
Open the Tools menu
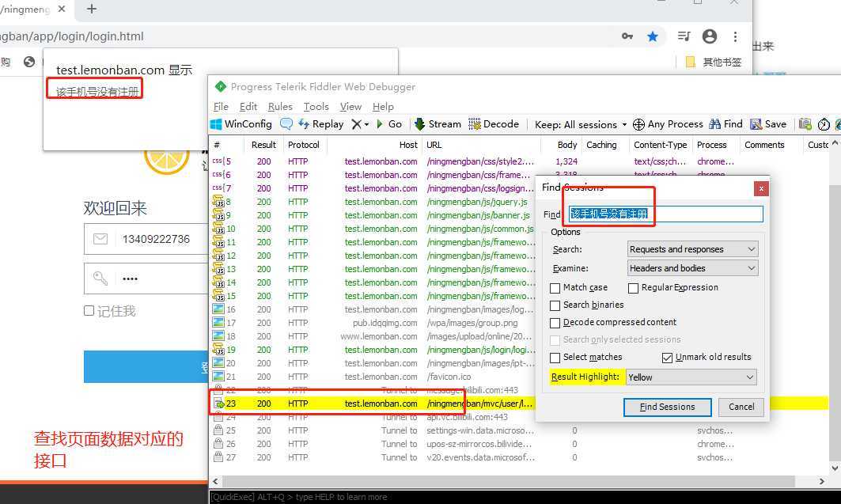(x=316, y=107)
